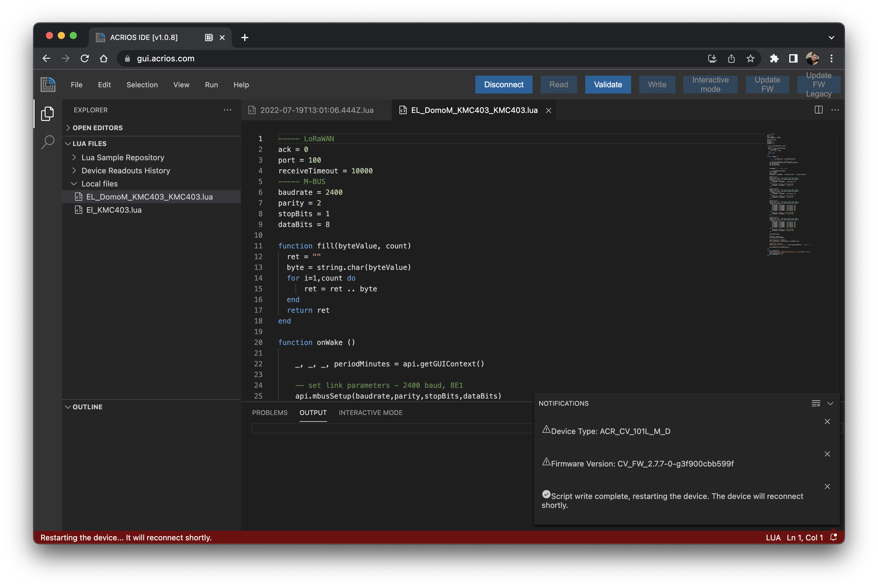Image resolution: width=878 pixels, height=588 pixels.
Task: Go back in browser history
Action: pyautogui.click(x=46, y=58)
